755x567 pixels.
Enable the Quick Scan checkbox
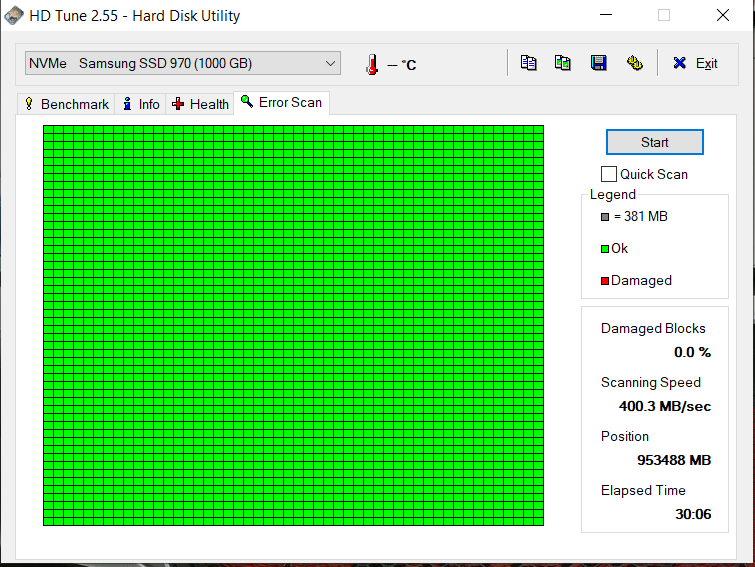point(609,174)
